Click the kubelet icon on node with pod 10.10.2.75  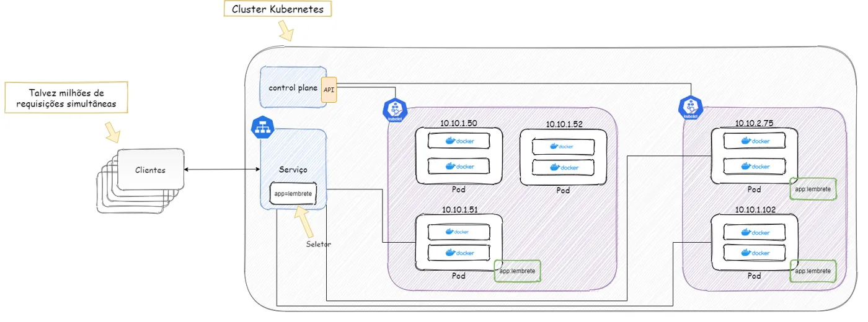point(690,108)
